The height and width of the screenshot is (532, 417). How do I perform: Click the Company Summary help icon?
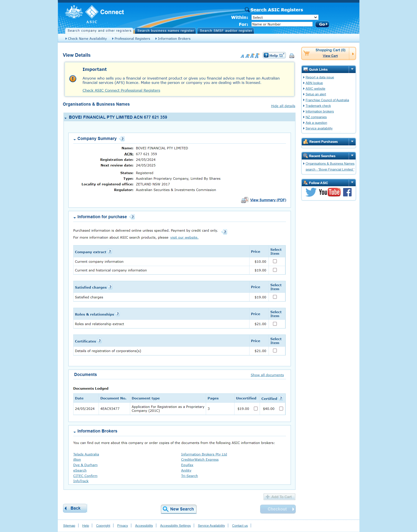[x=122, y=139]
